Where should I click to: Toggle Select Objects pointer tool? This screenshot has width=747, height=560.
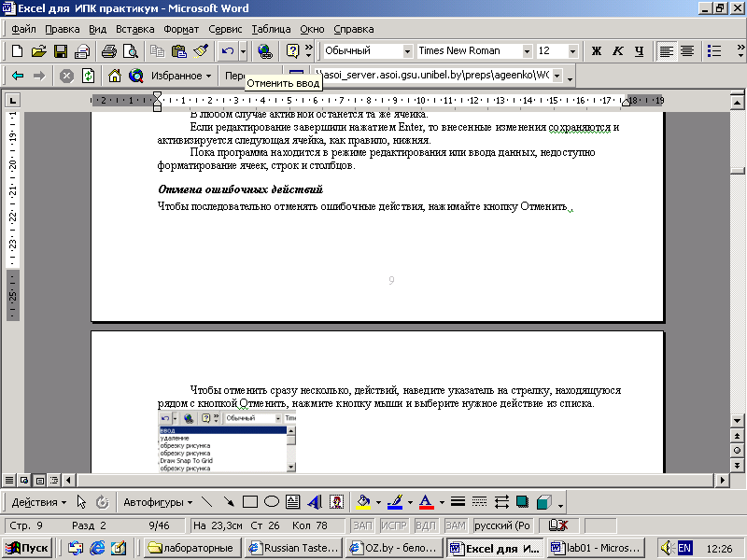click(81, 502)
